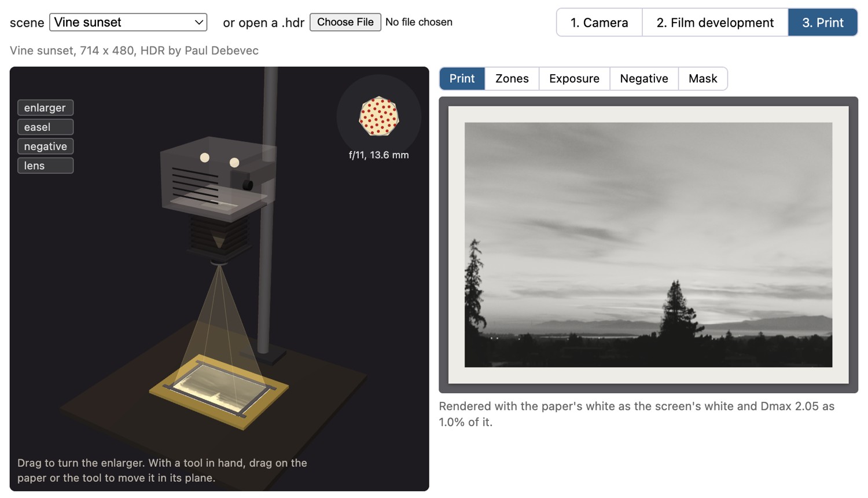
Task: Select the Print view tab
Action: [x=462, y=79]
